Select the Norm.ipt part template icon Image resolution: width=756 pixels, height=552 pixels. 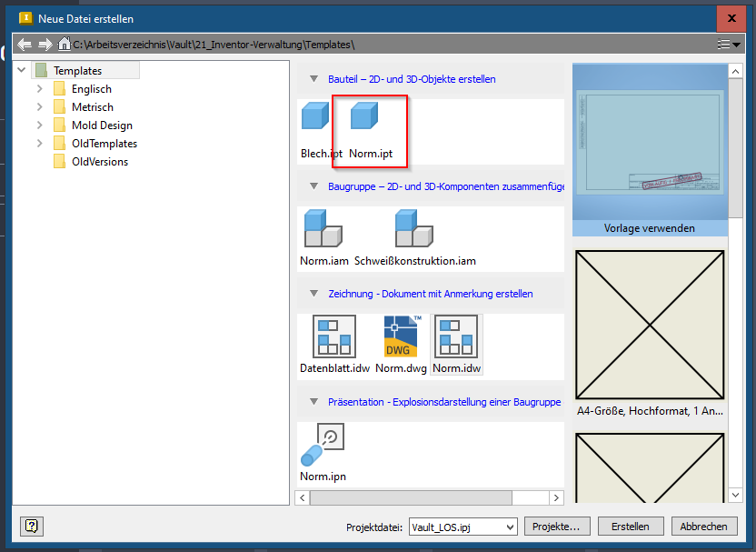[364, 115]
